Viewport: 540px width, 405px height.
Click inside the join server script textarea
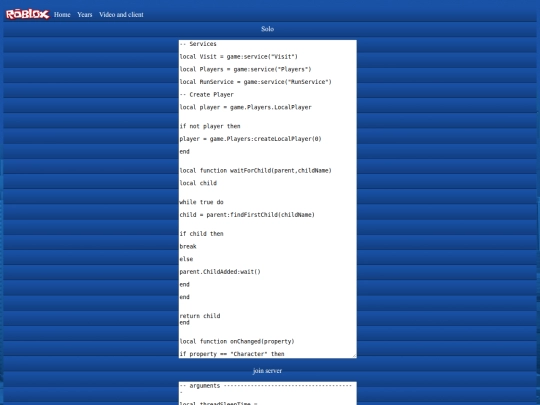point(268,393)
